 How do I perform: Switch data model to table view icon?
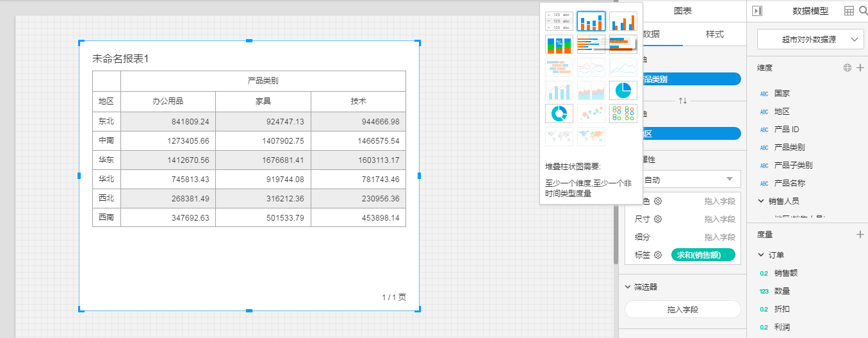pyautogui.click(x=849, y=11)
